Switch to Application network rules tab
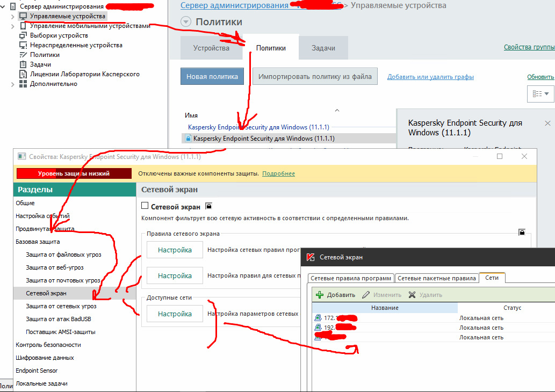Screen dimensions: 555x392 pyautogui.click(x=351, y=278)
